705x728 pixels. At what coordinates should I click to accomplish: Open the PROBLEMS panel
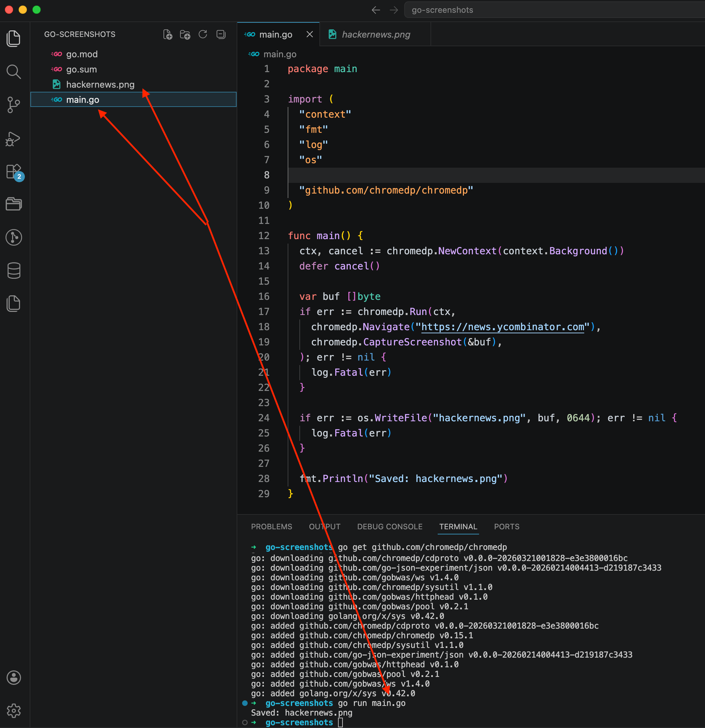271,526
